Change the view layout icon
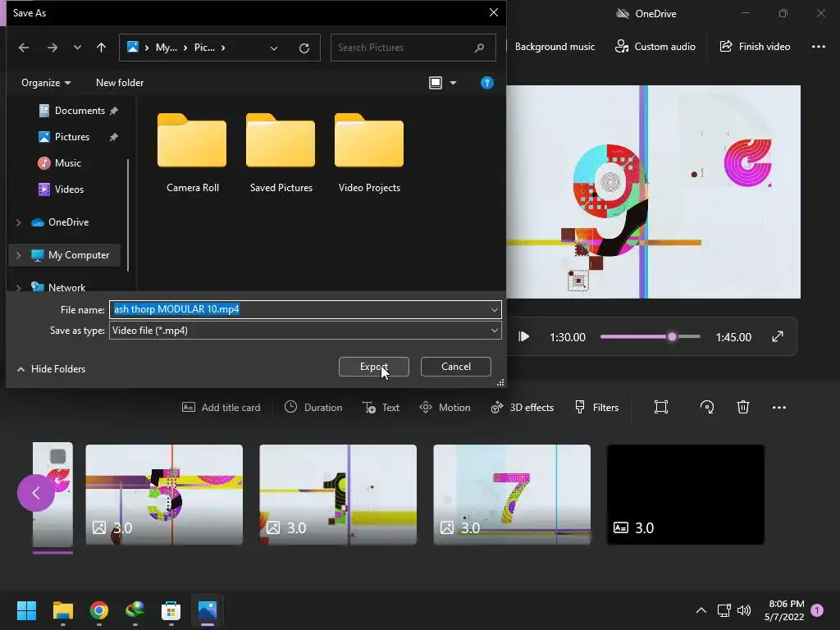Screen dimensions: 840x630 point(436,83)
